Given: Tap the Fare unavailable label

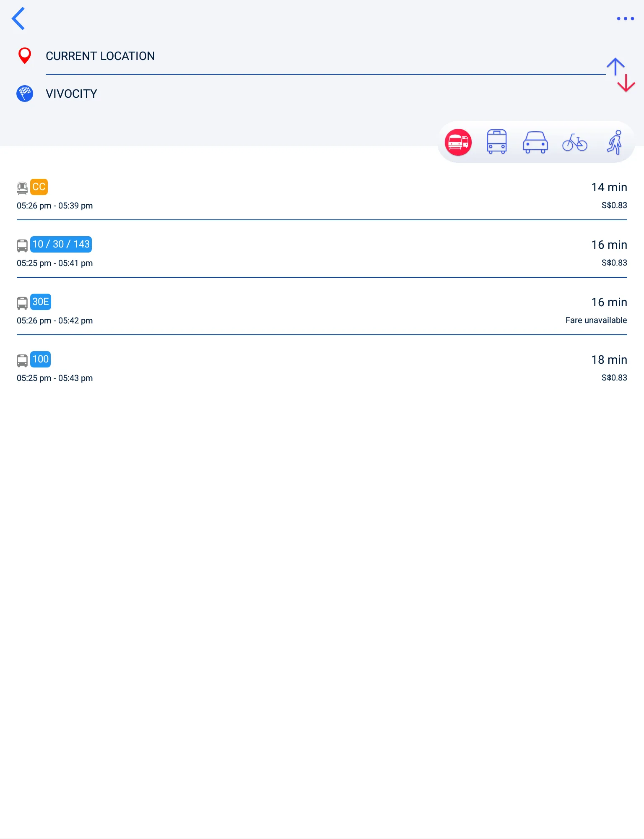Looking at the screenshot, I should [596, 320].
